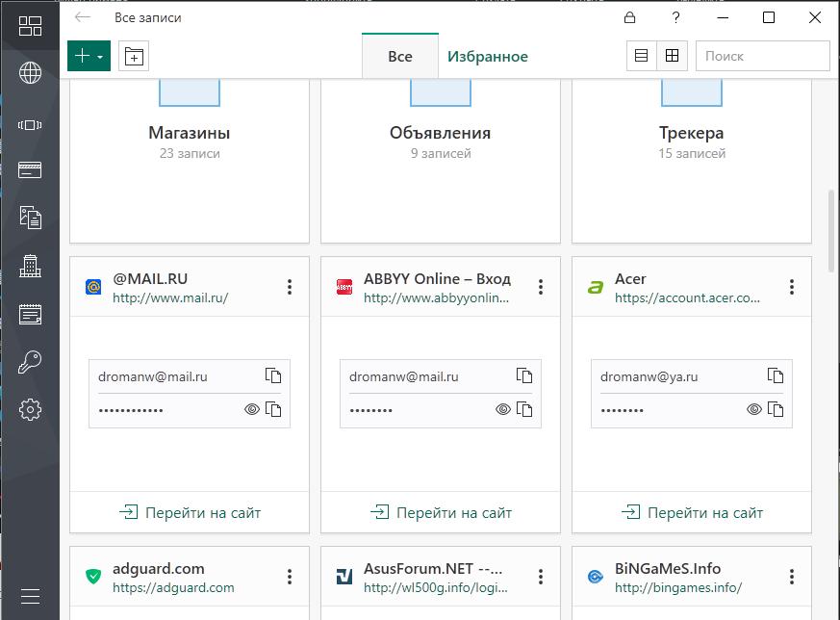This screenshot has width=840, height=620.
Task: Focus the Поиск search field
Action: [x=763, y=56]
